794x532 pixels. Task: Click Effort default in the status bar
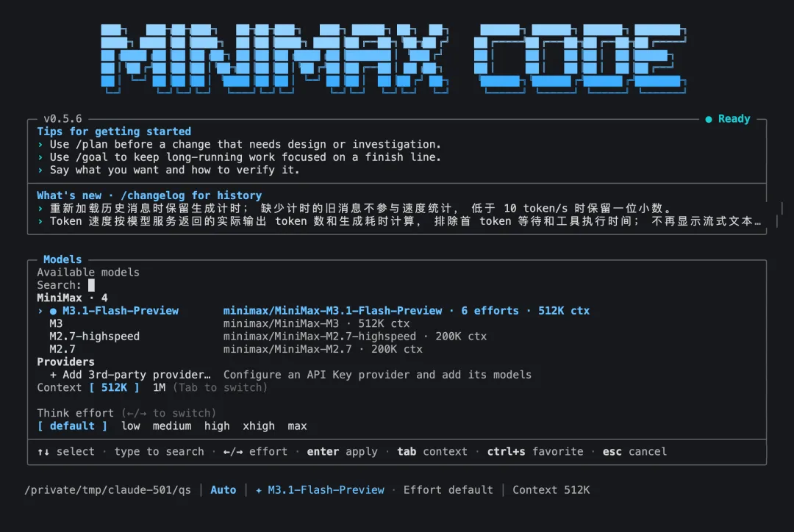pos(448,490)
